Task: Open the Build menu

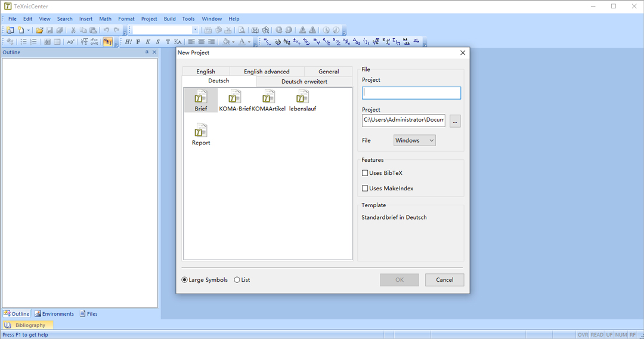Action: coord(169,19)
